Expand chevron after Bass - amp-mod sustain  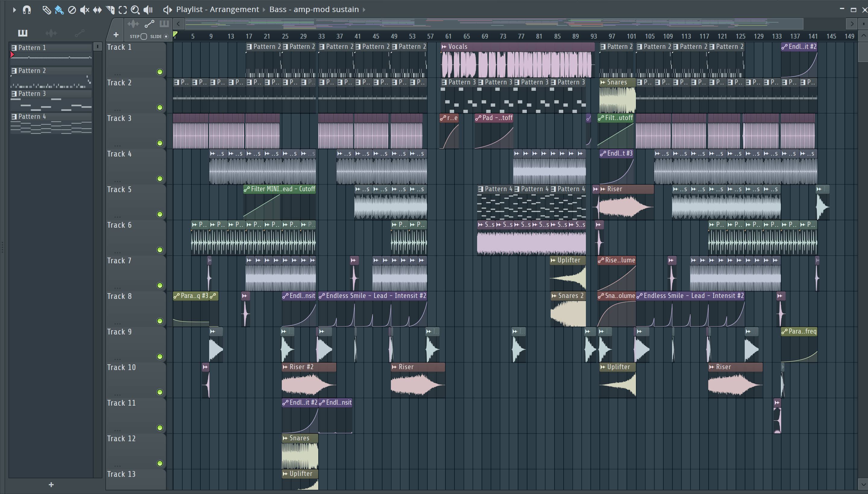364,10
